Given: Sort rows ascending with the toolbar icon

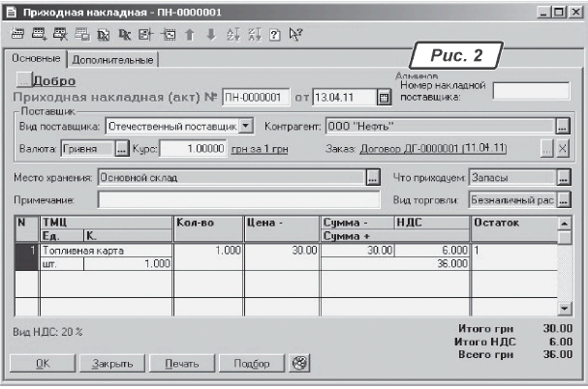Looking at the screenshot, I should click(x=232, y=36).
